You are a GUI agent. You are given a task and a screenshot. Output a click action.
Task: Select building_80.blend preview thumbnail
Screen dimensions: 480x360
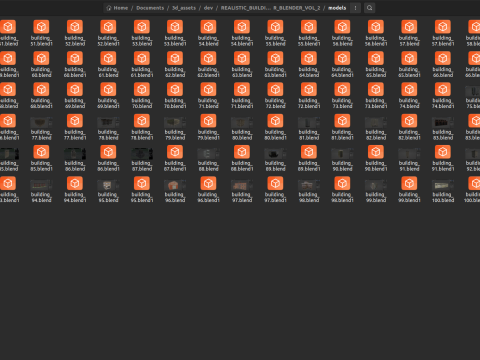click(x=242, y=122)
